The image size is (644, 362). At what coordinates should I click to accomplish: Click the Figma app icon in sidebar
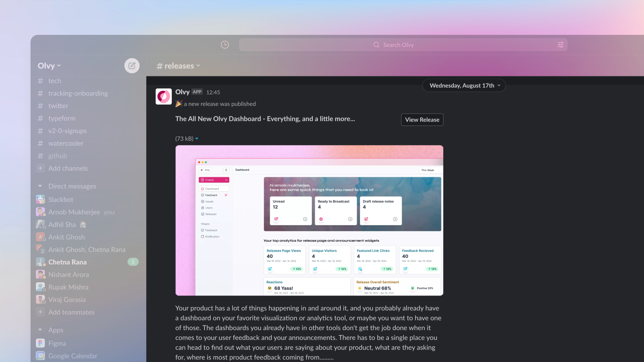point(41,343)
